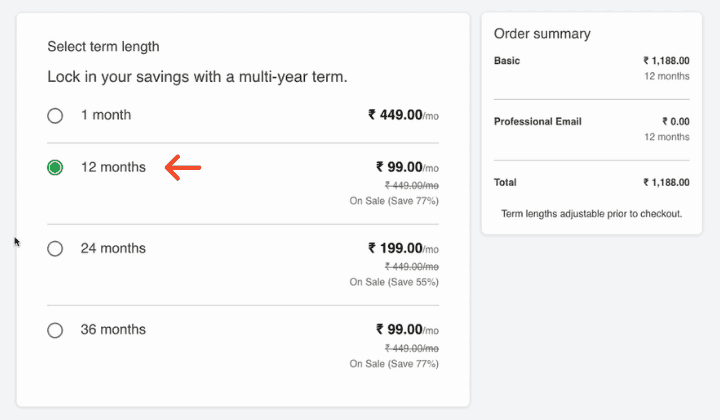This screenshot has height=420, width=720.
Task: Click the ₹ 449.00/mo price for 1 month
Action: coord(403,115)
